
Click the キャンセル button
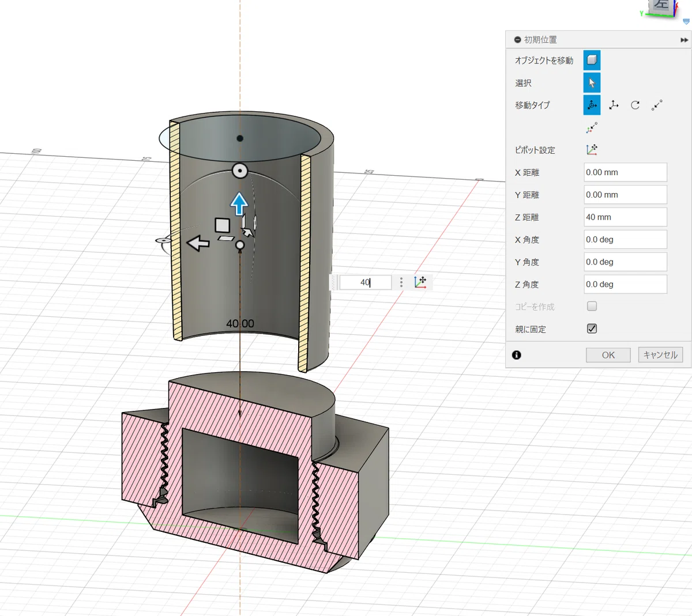[660, 355]
